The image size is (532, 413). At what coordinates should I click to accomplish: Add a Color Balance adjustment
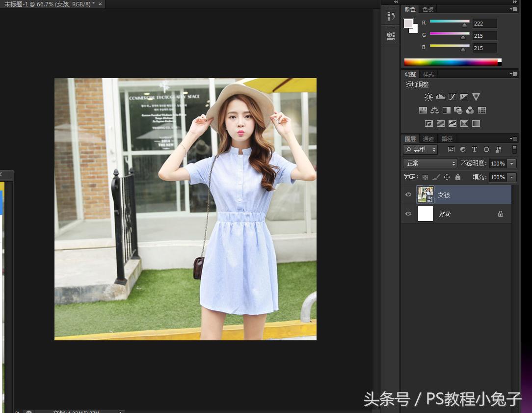click(435, 110)
